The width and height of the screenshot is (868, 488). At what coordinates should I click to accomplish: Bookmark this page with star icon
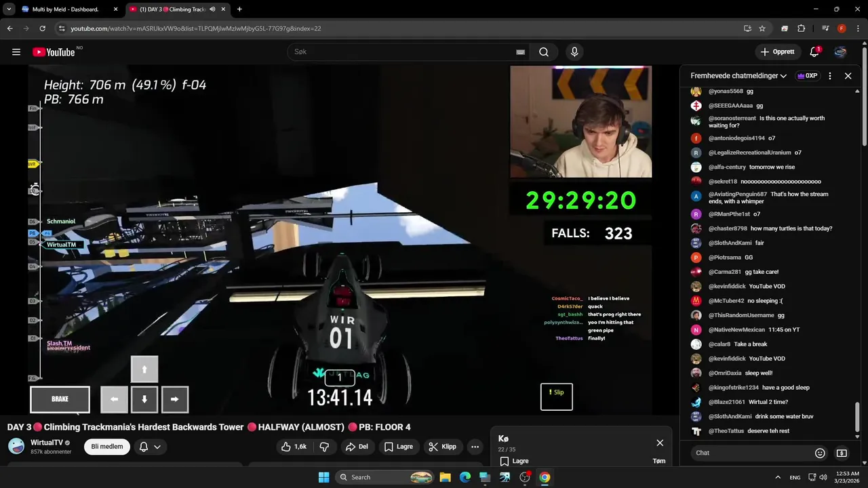tap(762, 28)
